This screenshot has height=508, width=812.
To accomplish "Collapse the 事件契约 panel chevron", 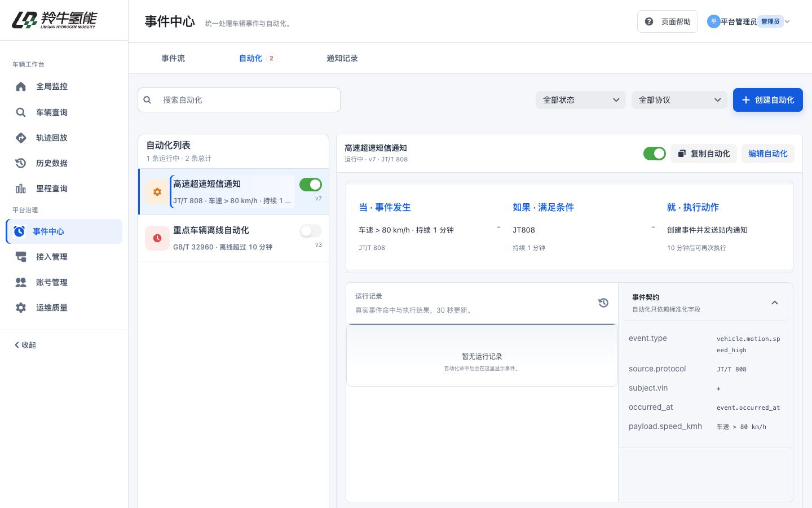I will click(x=775, y=303).
